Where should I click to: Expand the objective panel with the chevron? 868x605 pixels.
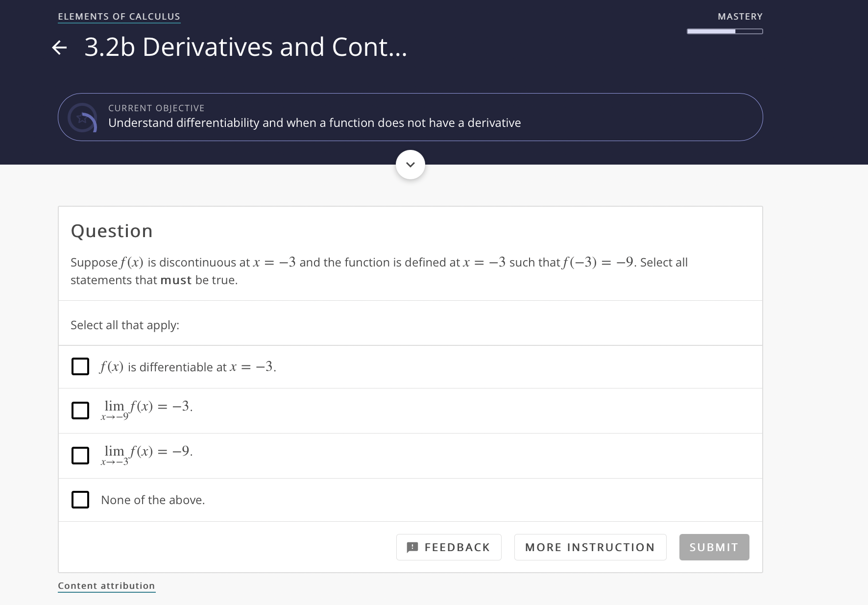[410, 165]
